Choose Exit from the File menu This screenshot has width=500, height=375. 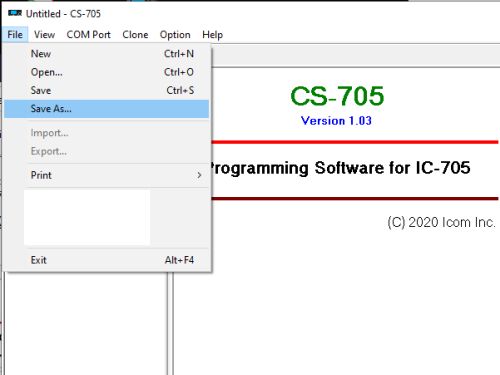point(107,260)
